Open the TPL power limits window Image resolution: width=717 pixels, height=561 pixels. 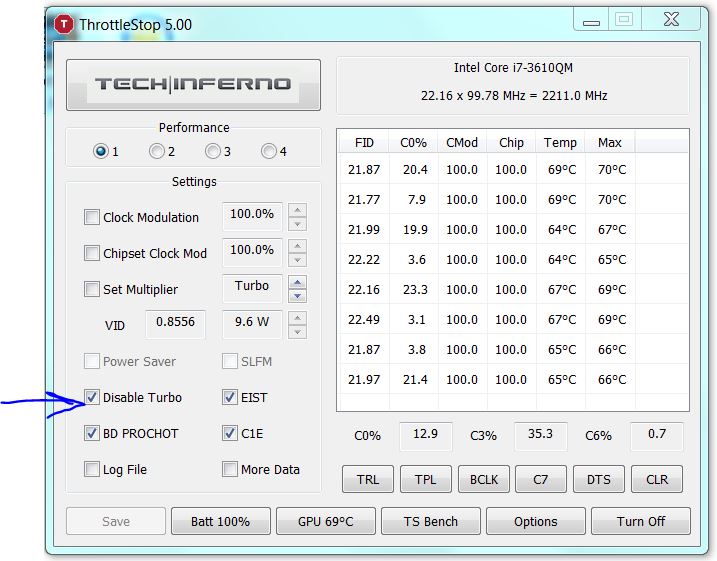(x=426, y=479)
